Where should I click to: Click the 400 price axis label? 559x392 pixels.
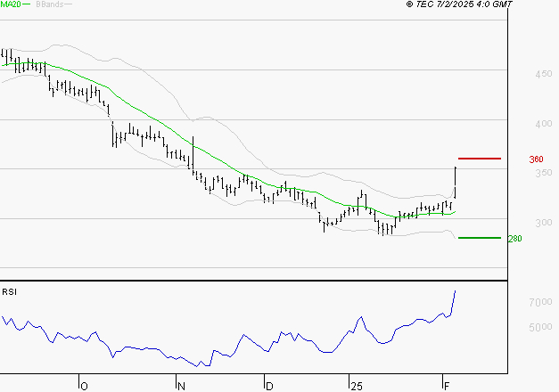(x=544, y=124)
